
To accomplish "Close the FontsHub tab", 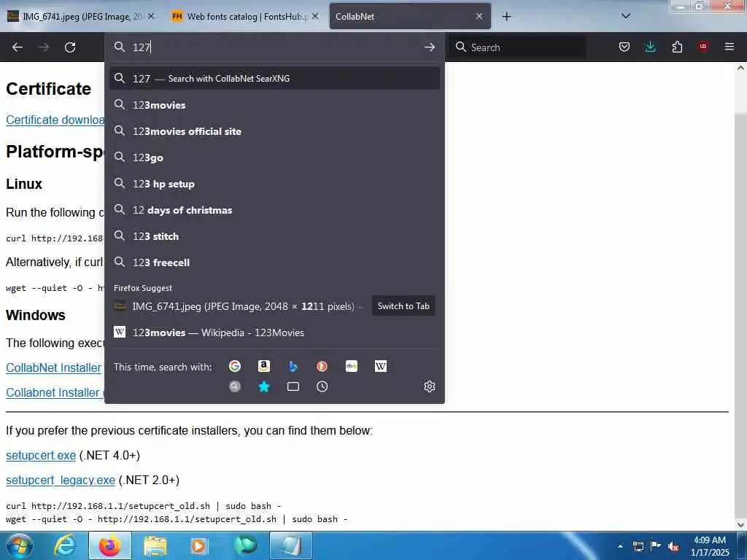I will click(315, 16).
